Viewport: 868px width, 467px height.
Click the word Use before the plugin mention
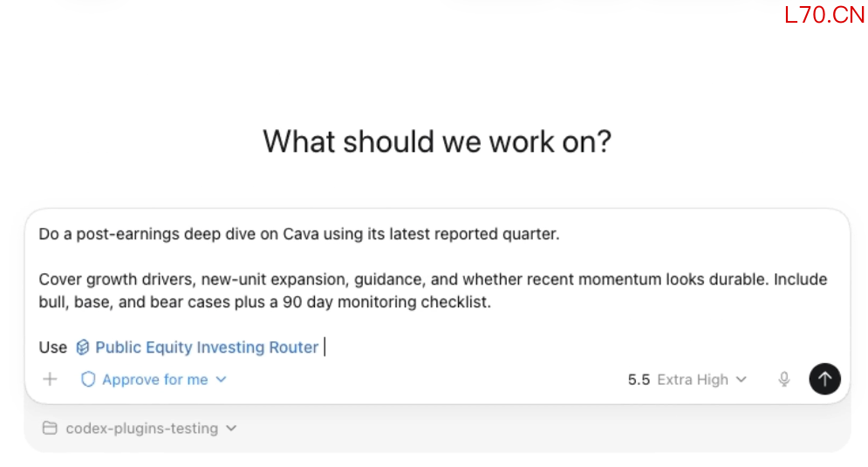52,347
